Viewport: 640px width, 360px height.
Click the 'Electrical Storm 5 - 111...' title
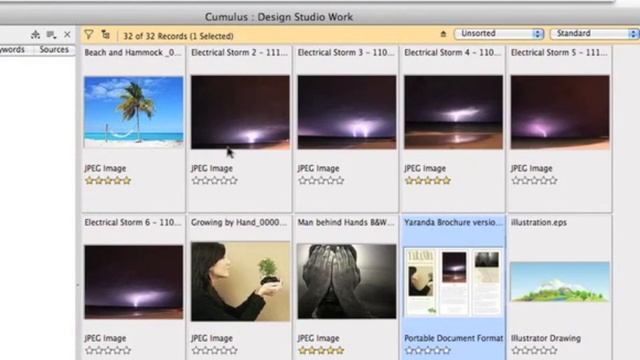click(559, 53)
